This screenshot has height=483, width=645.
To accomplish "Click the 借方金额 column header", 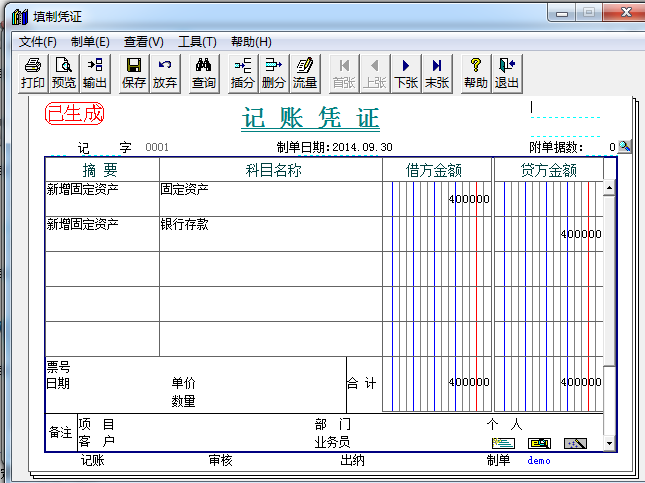I will 437,170.
